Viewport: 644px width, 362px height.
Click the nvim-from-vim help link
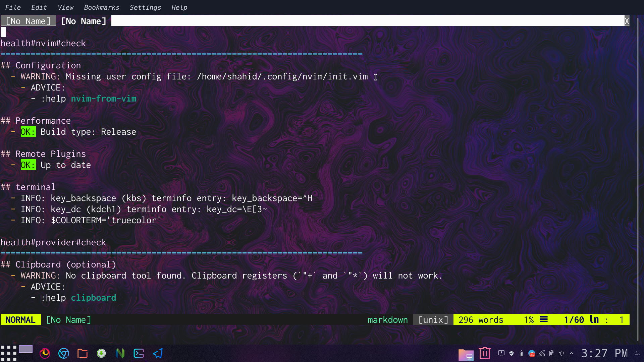coord(104,99)
